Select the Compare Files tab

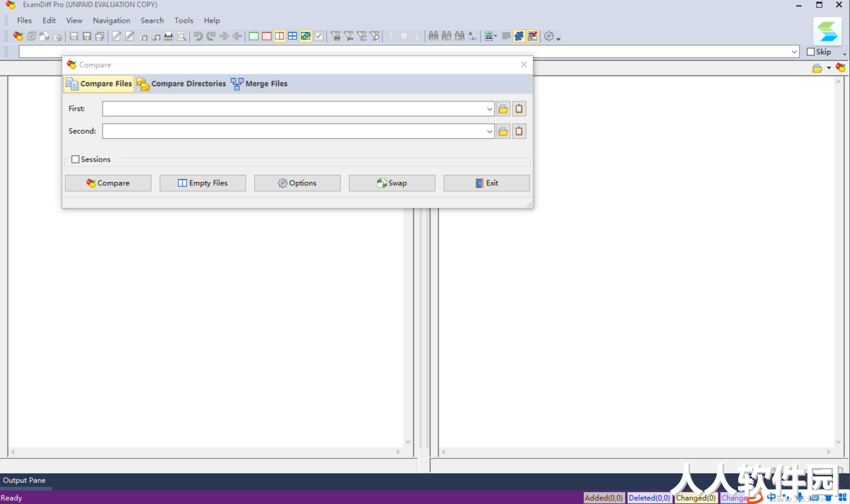99,84
